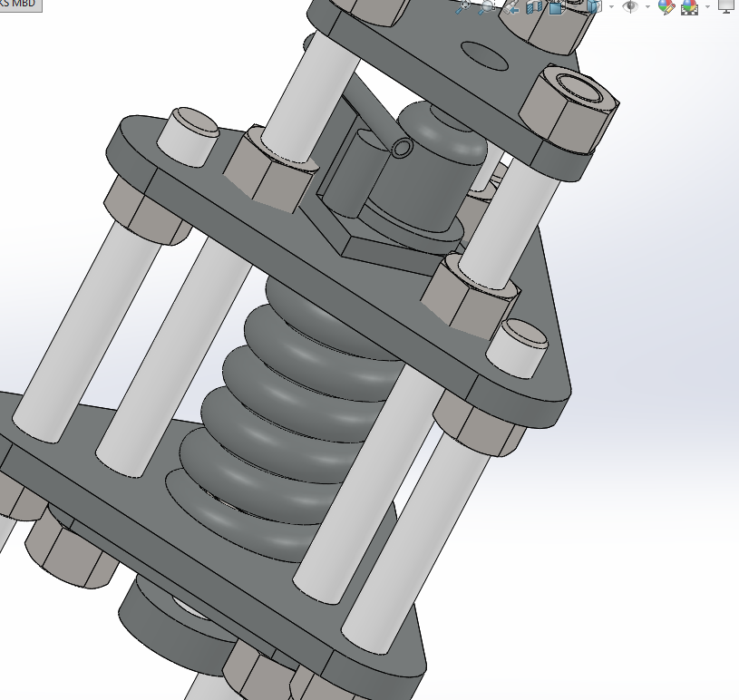Select the oval hole in the top plate
The image size is (739, 700).
pos(484,56)
